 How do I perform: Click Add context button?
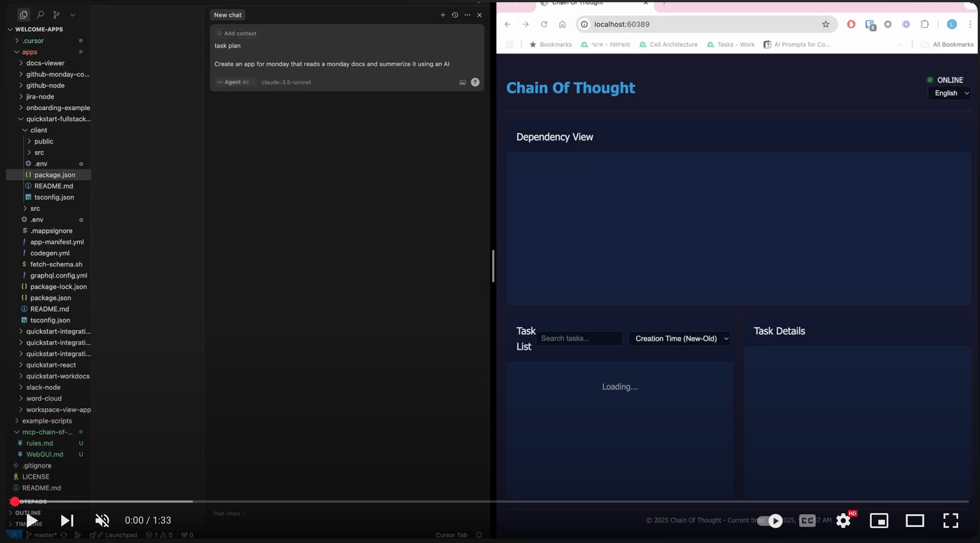(237, 34)
